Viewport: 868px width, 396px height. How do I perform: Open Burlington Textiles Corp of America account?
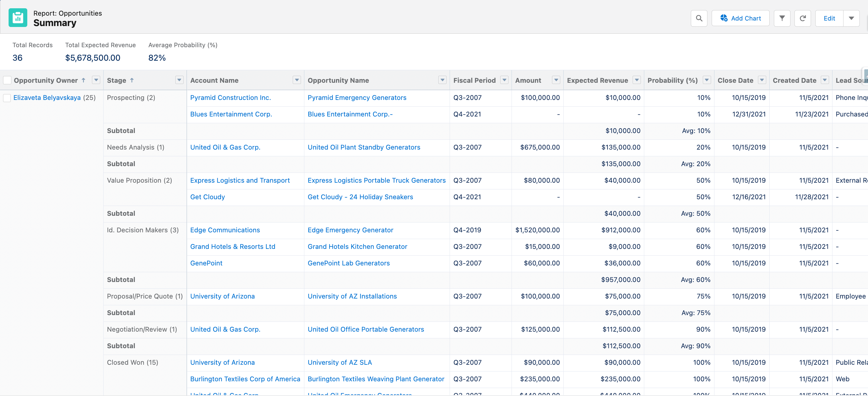[245, 379]
